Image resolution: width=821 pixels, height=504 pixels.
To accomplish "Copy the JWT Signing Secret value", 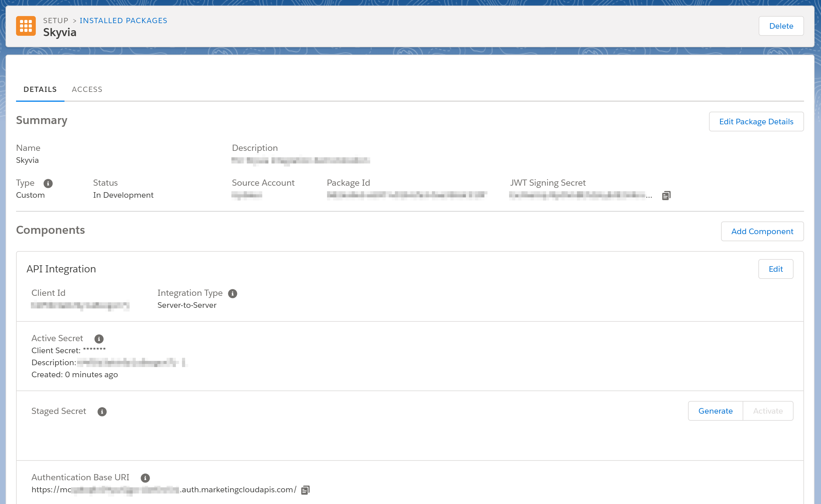I will point(666,196).
